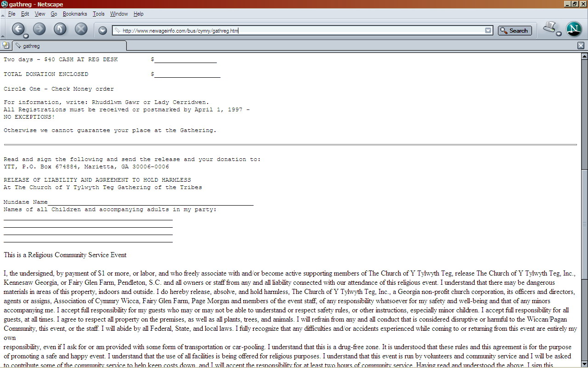
Task: Click the Netscape icon in the title bar
Action: coord(4,4)
